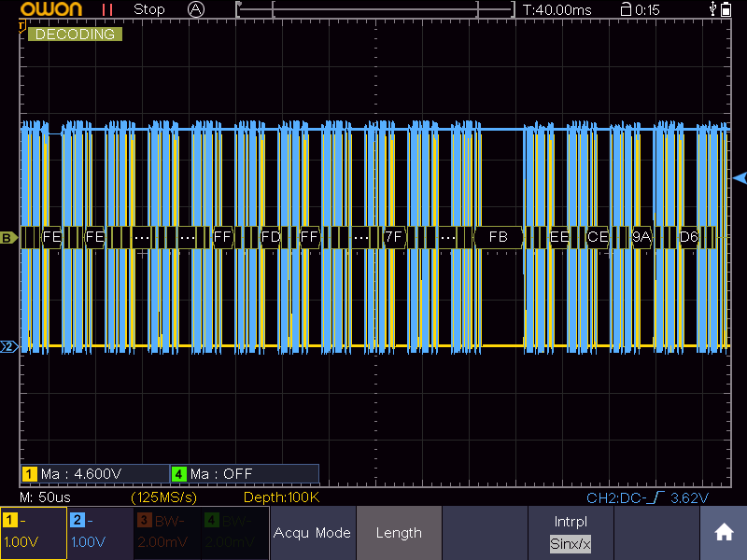Click the lock timer icon near 0:15
This screenshot has width=747, height=560.
coord(626,9)
